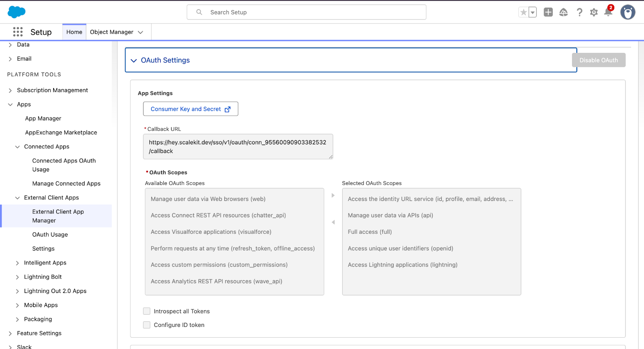Viewport: 644px width, 349px height.
Task: Open the Consumer Key and Secret link
Action: (190, 109)
